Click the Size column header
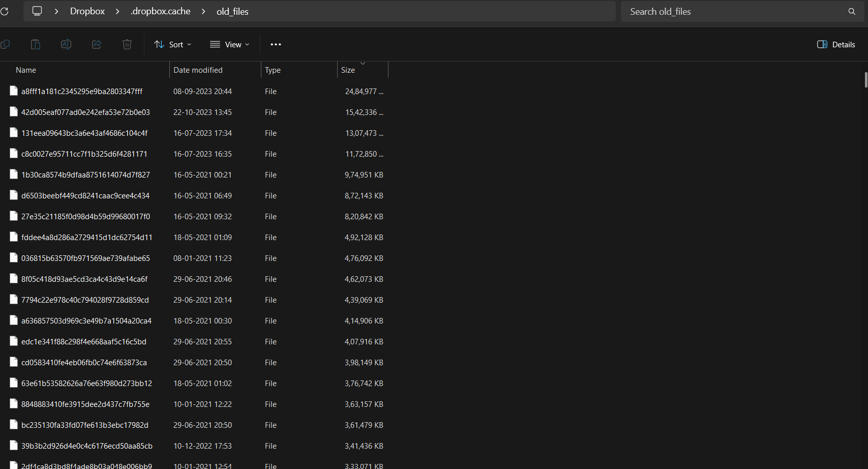Image resolution: width=868 pixels, height=469 pixels. 348,70
